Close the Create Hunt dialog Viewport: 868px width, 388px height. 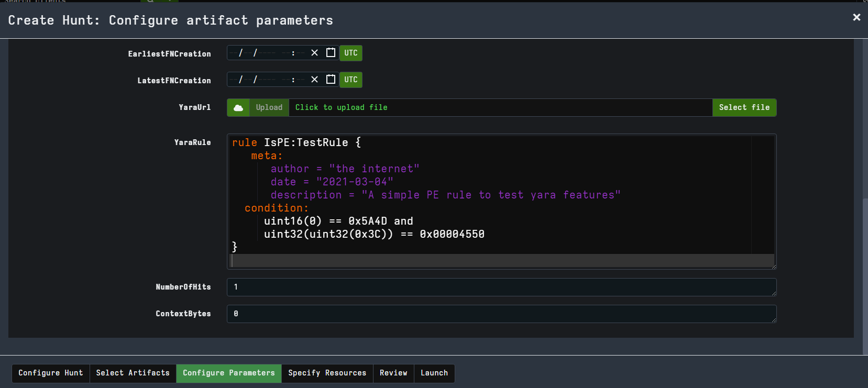856,17
